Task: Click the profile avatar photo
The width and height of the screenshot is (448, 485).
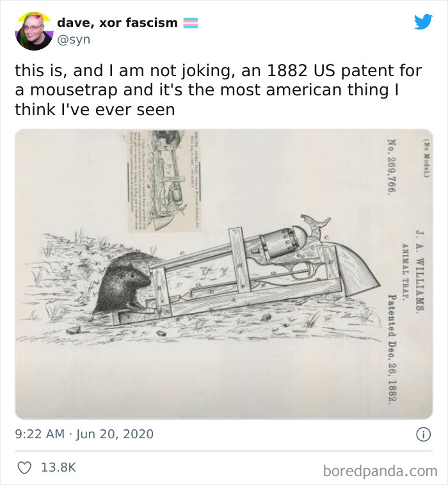Action: 34,31
